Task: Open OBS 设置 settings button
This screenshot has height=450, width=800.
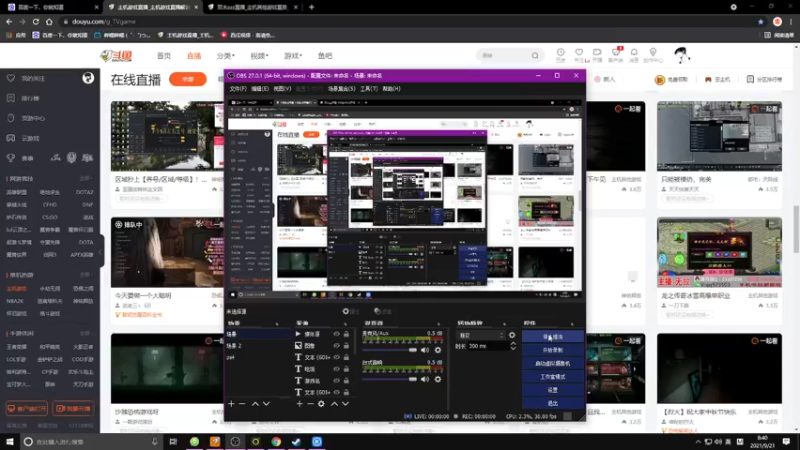Action: pyautogui.click(x=553, y=390)
